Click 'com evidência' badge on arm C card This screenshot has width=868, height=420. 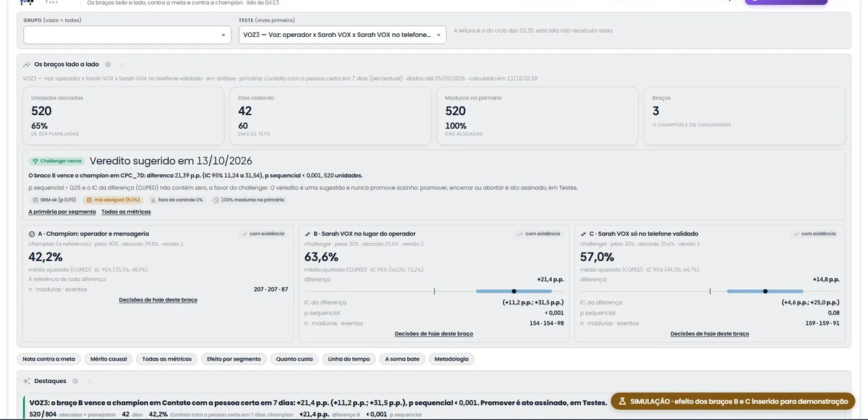[x=815, y=233]
